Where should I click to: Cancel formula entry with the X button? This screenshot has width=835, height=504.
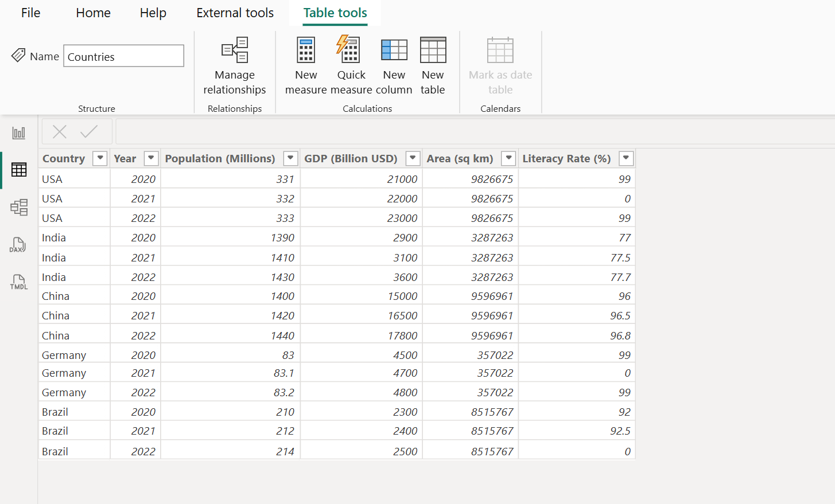59,132
